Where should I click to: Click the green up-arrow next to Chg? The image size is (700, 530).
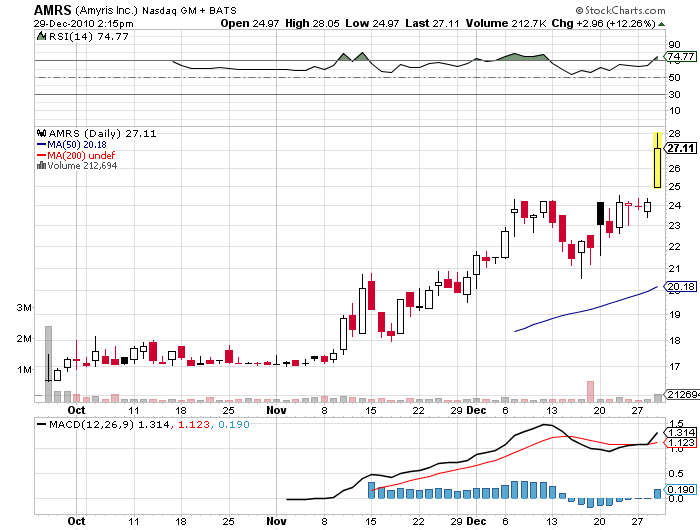coord(662,24)
